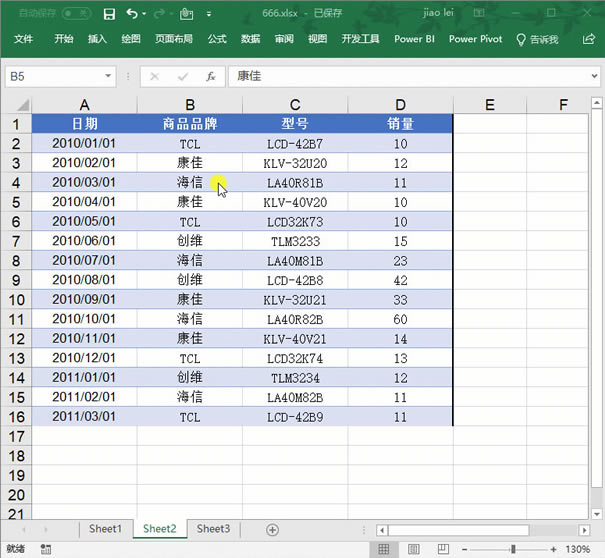This screenshot has height=558, width=605.
Task: Click the Insert Function fx icon
Action: pos(211,76)
